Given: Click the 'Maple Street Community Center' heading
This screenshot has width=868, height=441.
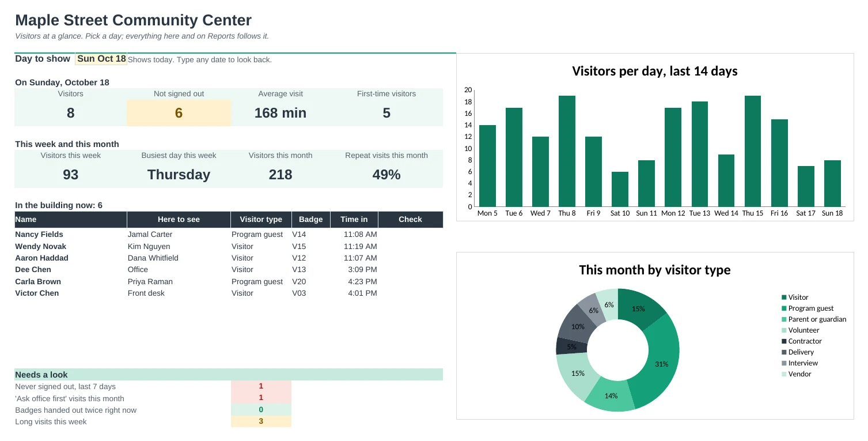Looking at the screenshot, I should tap(133, 20).
